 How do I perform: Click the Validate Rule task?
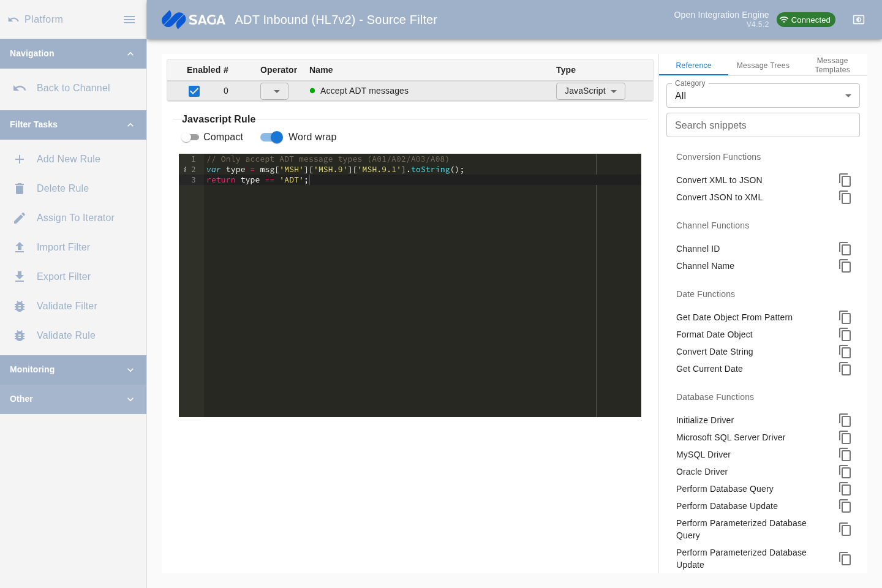click(x=73, y=336)
